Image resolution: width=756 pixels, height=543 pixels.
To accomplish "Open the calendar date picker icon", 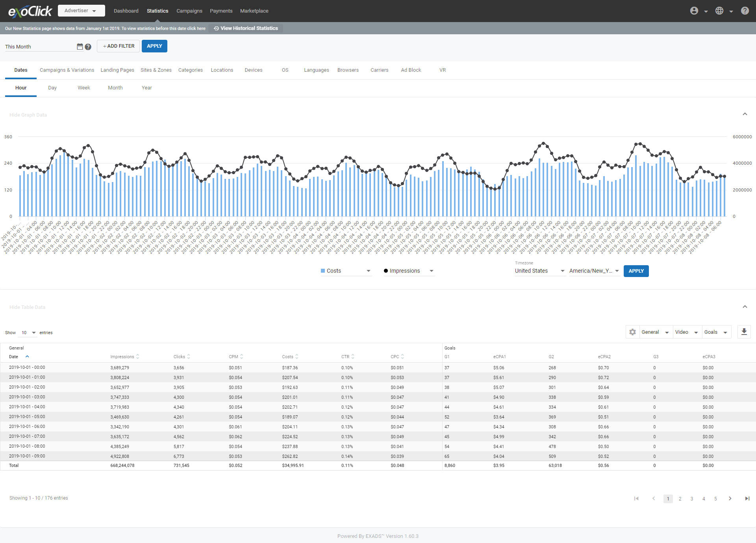I will click(80, 46).
